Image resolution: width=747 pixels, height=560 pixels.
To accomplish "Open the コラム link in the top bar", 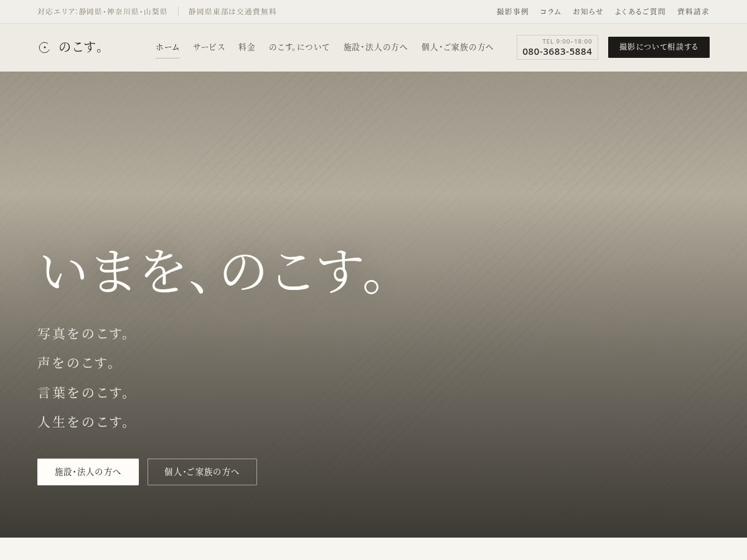I will point(550,12).
